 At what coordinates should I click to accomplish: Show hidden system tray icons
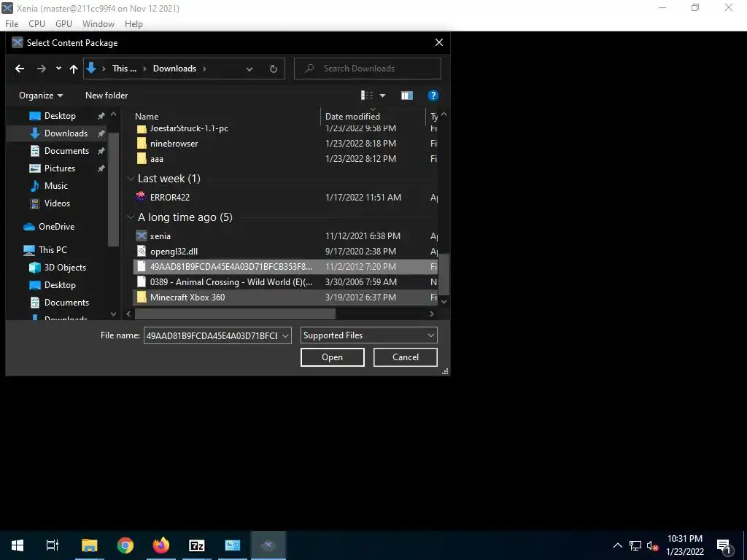click(x=617, y=545)
